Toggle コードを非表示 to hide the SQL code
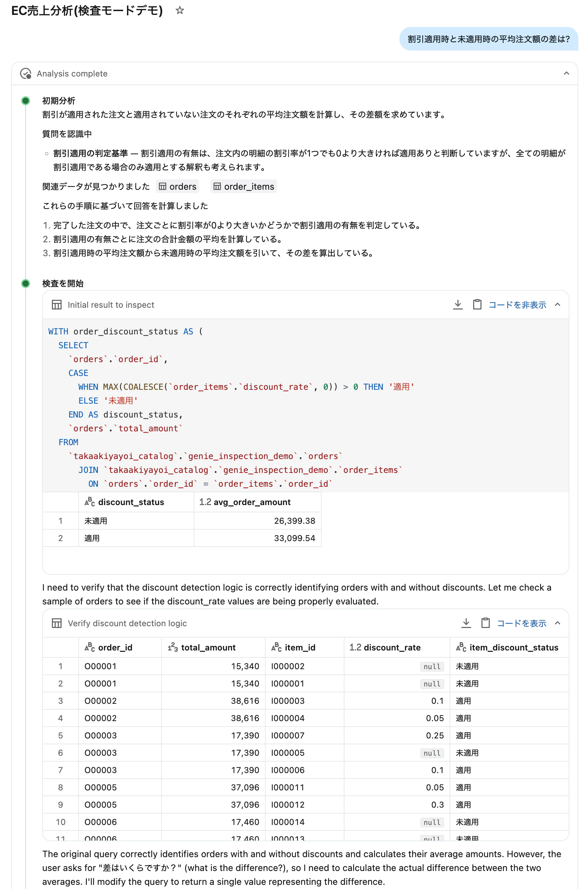The image size is (588, 889). [517, 305]
